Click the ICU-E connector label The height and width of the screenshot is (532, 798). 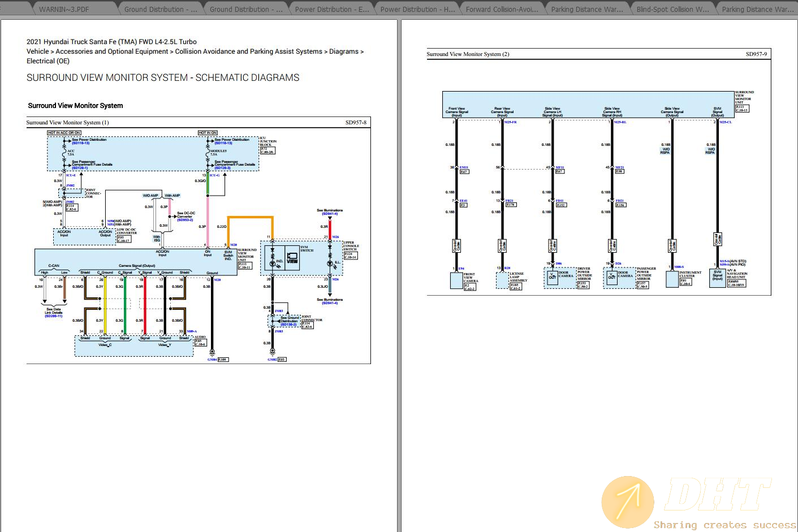[71, 175]
